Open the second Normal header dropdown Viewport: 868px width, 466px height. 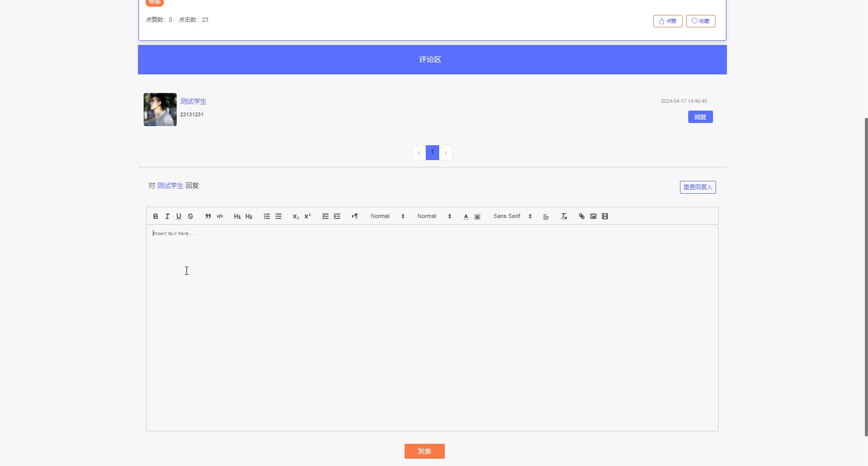(x=435, y=216)
